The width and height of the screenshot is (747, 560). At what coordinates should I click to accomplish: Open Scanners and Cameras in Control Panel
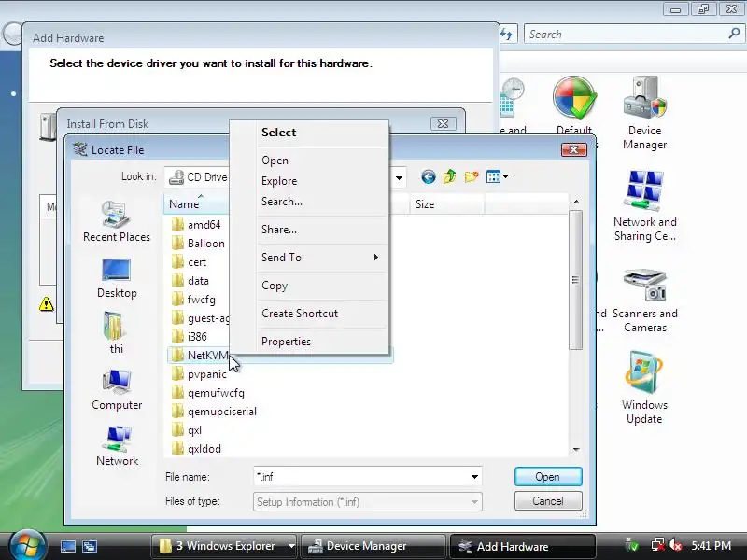click(644, 300)
